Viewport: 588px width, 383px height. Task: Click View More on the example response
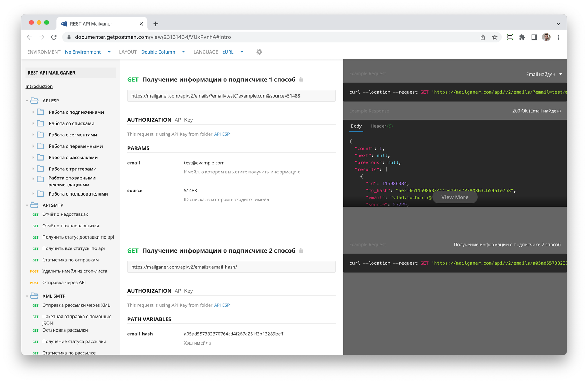[x=455, y=197]
